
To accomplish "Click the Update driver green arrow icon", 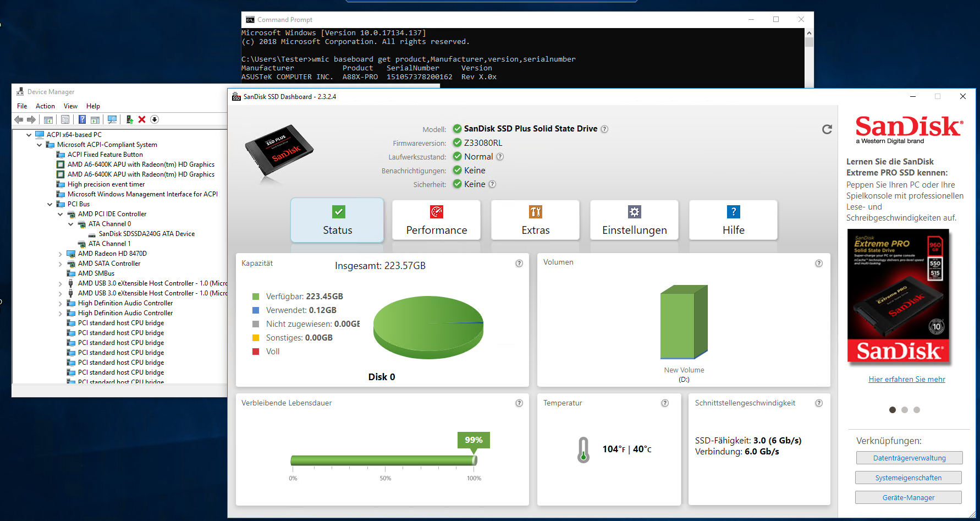I will click(x=129, y=119).
